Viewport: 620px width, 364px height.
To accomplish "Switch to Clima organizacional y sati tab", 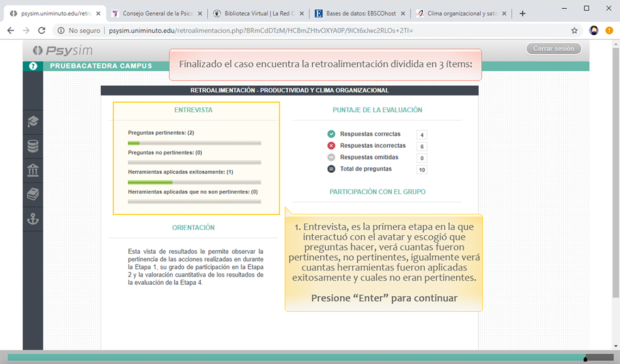I will click(x=462, y=14).
